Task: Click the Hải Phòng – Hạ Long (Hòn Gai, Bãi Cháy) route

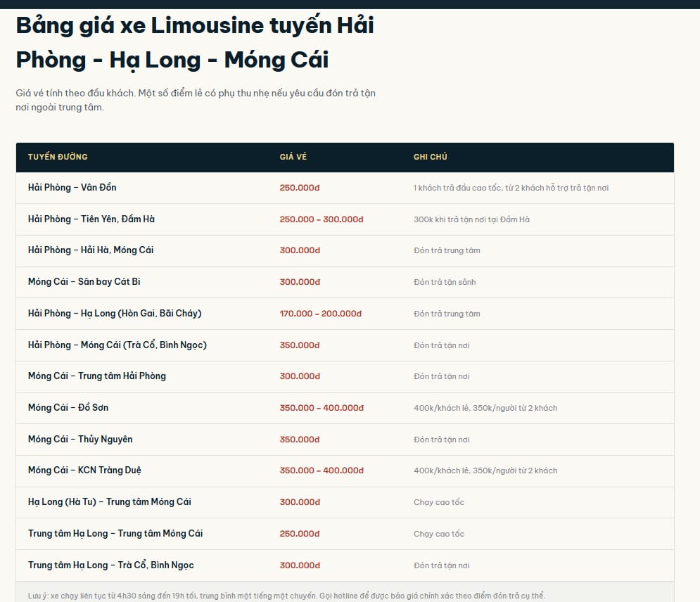Action: point(115,313)
